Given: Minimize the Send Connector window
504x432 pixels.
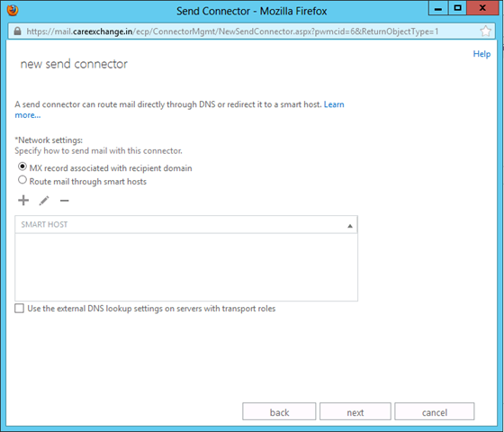Looking at the screenshot, I should click(438, 8).
